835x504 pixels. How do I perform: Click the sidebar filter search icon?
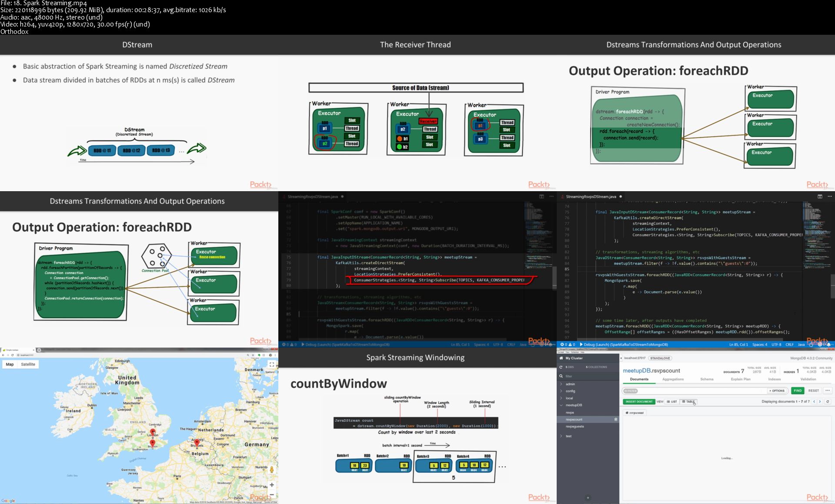[x=561, y=376]
